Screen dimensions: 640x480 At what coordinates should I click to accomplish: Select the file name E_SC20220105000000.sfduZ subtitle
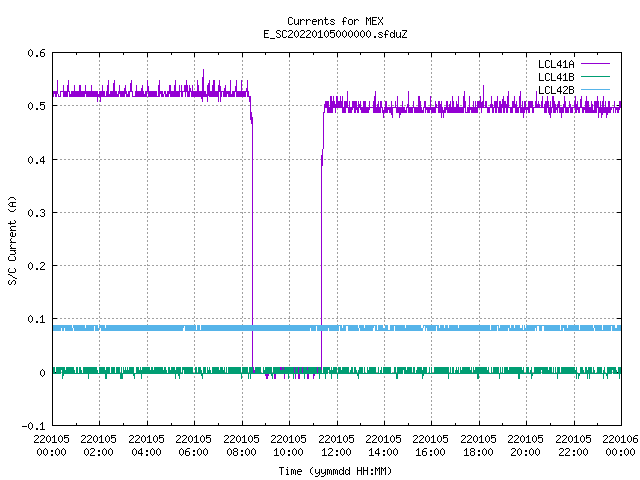(x=335, y=34)
